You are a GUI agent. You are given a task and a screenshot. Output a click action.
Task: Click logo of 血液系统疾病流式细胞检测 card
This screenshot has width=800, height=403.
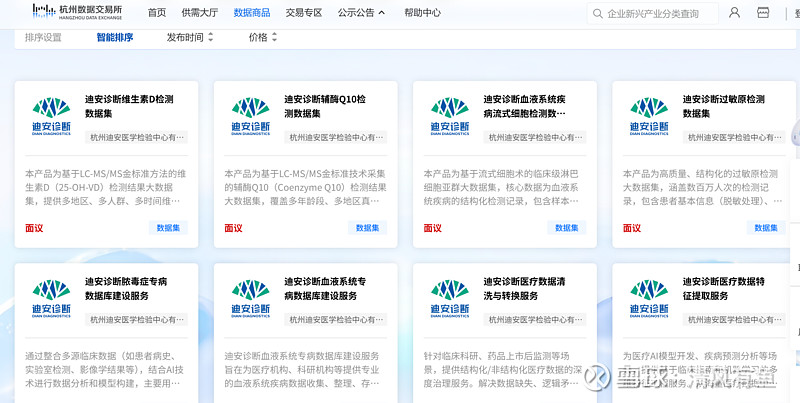(450, 116)
